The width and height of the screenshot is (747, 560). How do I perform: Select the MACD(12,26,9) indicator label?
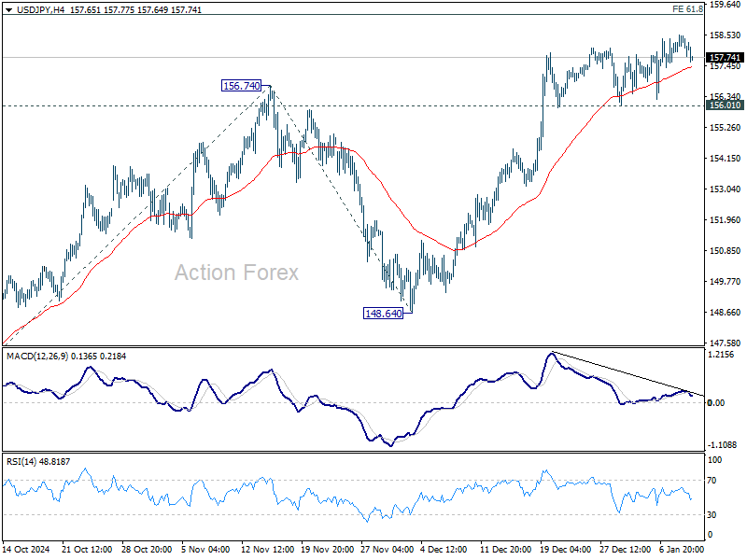click(37, 357)
